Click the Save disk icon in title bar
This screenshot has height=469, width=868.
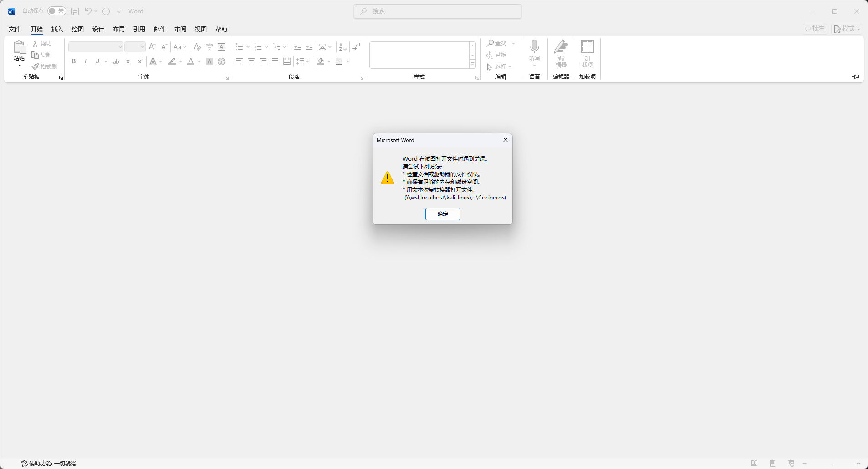pos(75,11)
